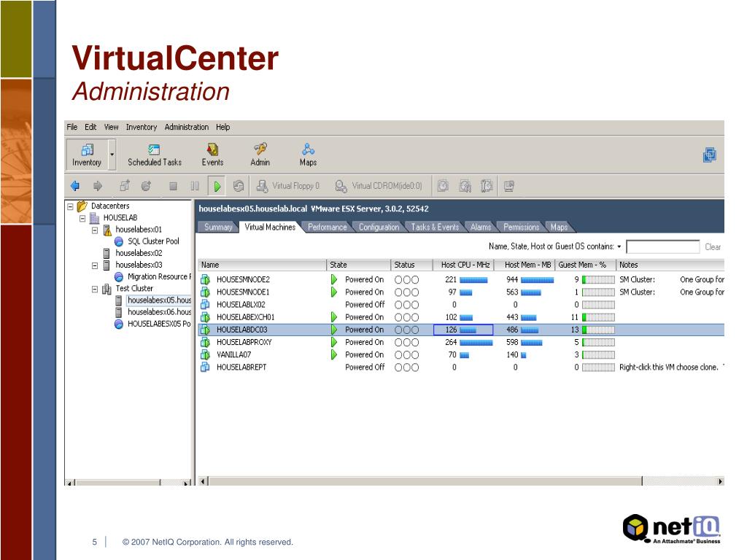
Task: Click the Guest Mem bar for HOUSELABDC03
Action: (598, 330)
